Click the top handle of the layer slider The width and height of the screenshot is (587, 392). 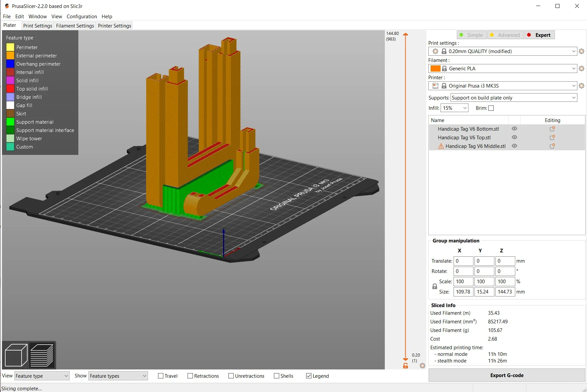(x=405, y=34)
